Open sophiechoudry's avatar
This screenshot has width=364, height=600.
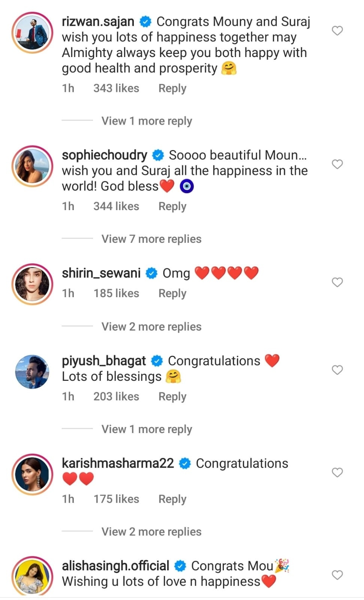tap(32, 166)
